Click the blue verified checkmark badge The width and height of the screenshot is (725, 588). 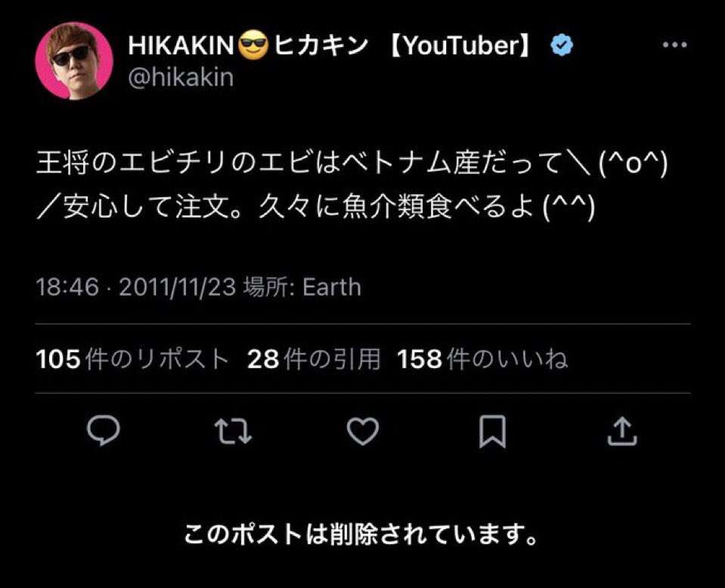click(561, 47)
